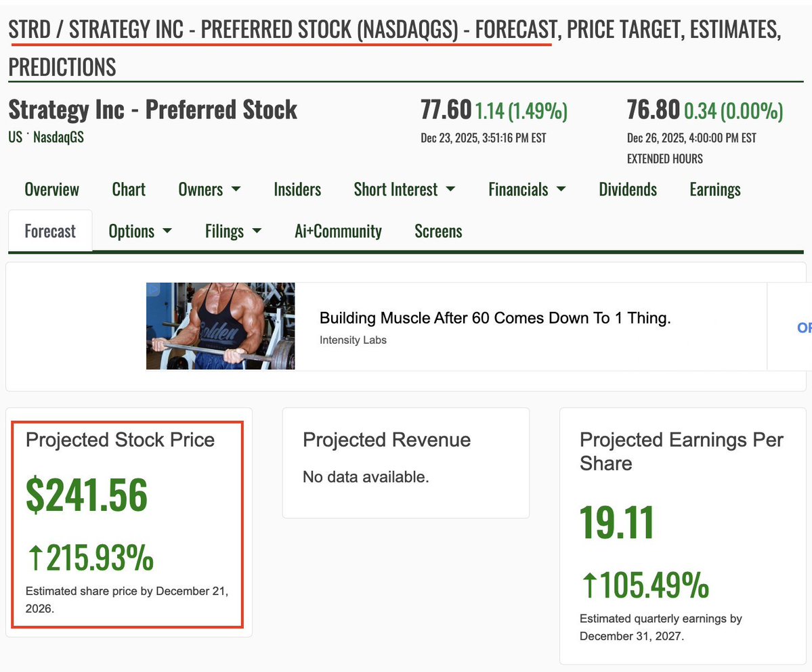Click the US country link

pyautogui.click(x=15, y=137)
